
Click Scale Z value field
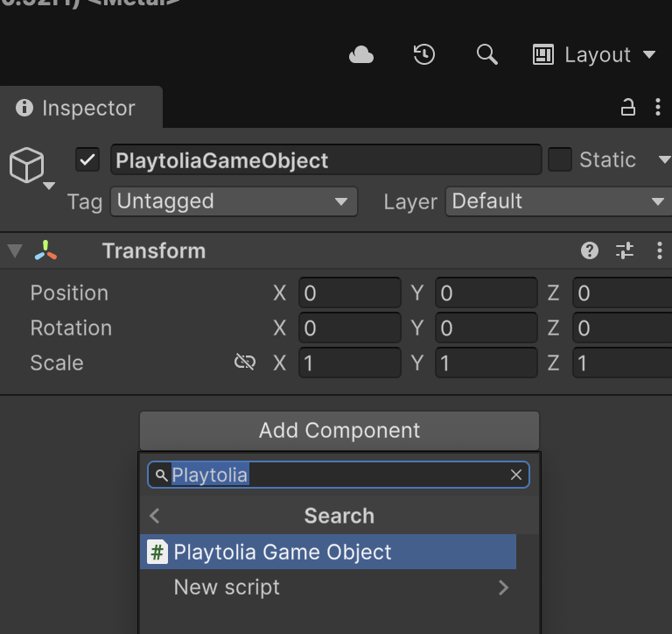(x=622, y=363)
